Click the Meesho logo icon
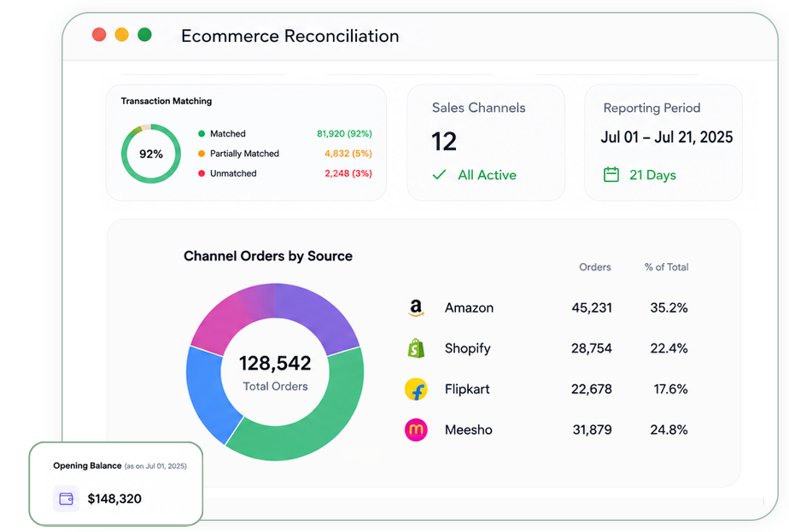Image resolution: width=789 pixels, height=532 pixels. click(416, 430)
